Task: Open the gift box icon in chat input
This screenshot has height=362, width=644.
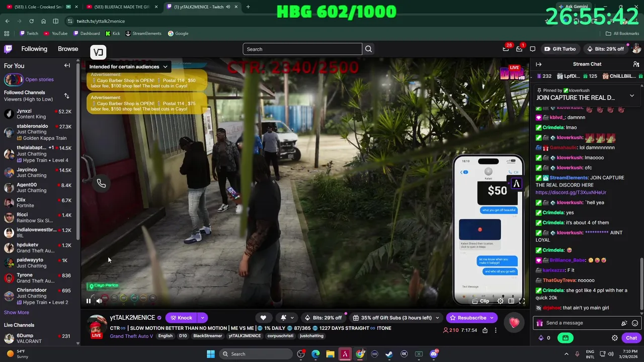Action: pyautogui.click(x=540, y=323)
